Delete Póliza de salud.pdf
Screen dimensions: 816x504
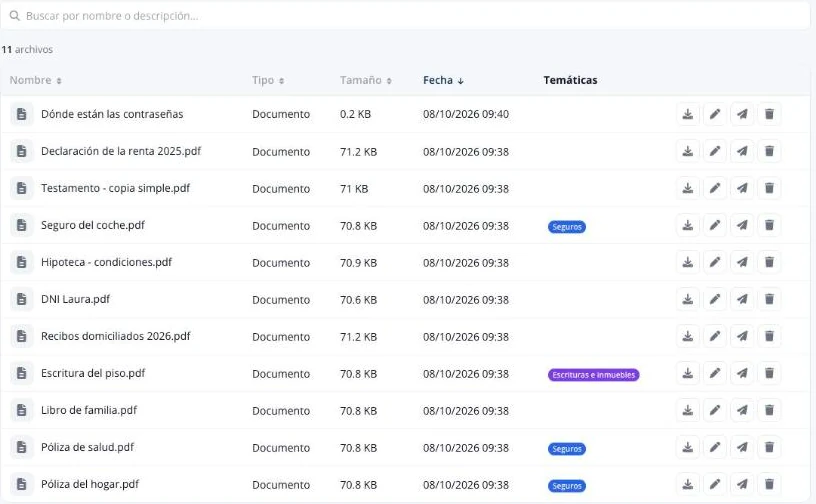tap(769, 447)
